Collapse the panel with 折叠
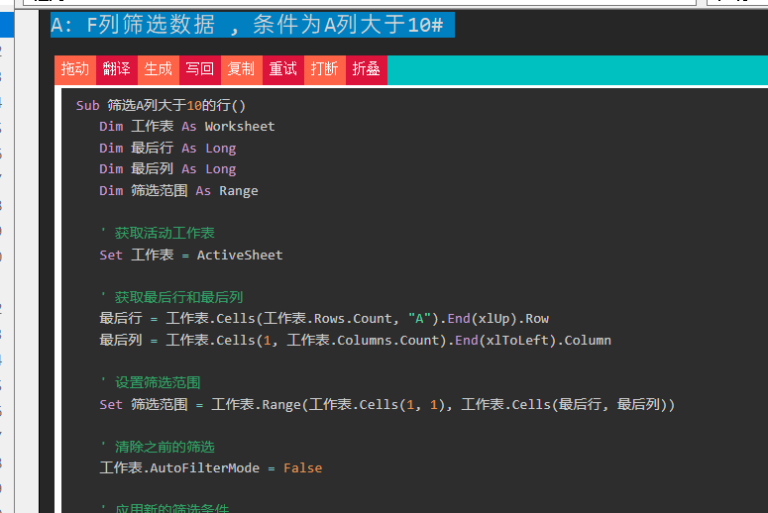768x513 pixels. pos(366,69)
